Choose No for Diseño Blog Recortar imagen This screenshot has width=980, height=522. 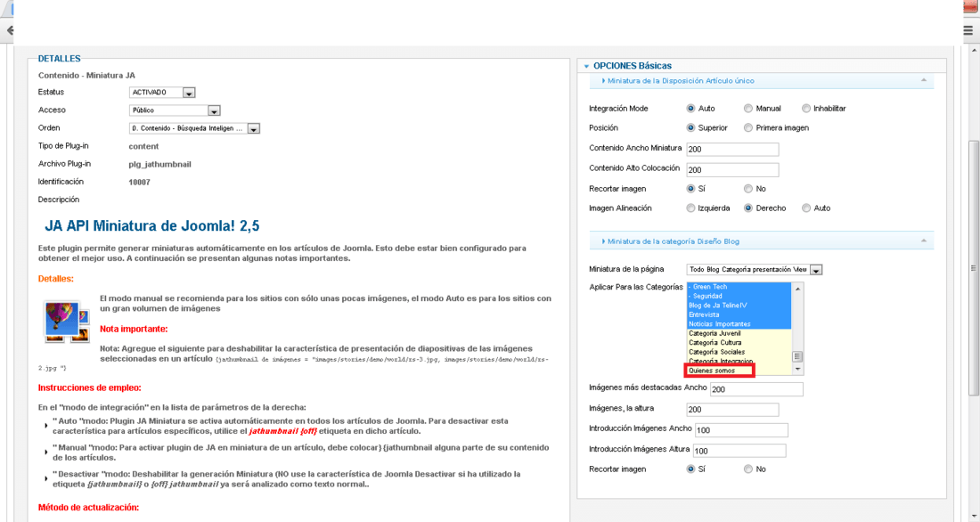[x=748, y=469]
